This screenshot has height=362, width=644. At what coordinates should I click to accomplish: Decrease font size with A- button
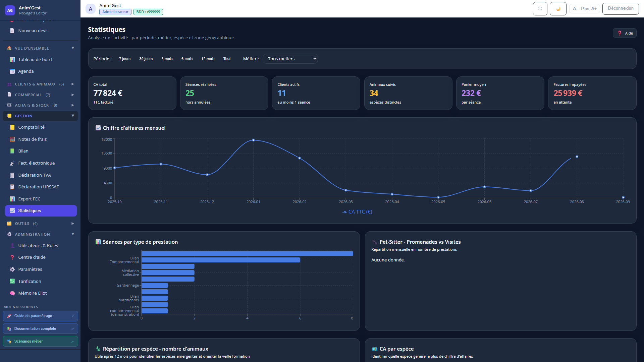pos(575,9)
